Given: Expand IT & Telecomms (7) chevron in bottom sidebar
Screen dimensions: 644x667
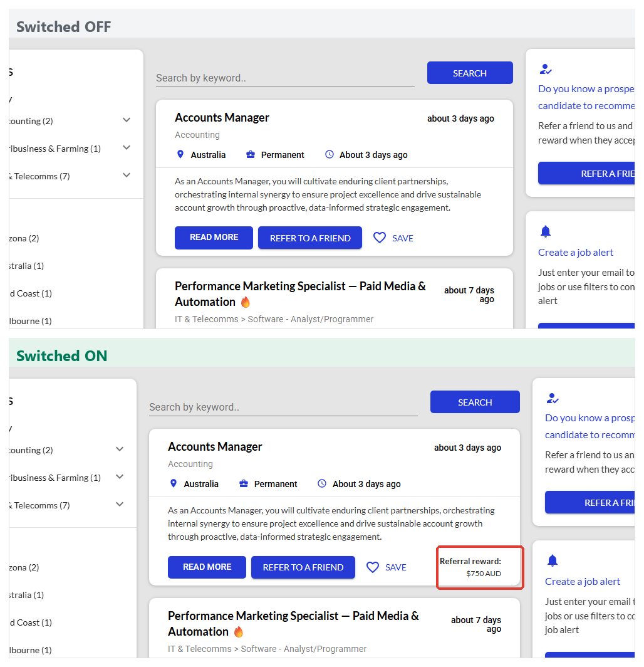Looking at the screenshot, I should [x=120, y=505].
